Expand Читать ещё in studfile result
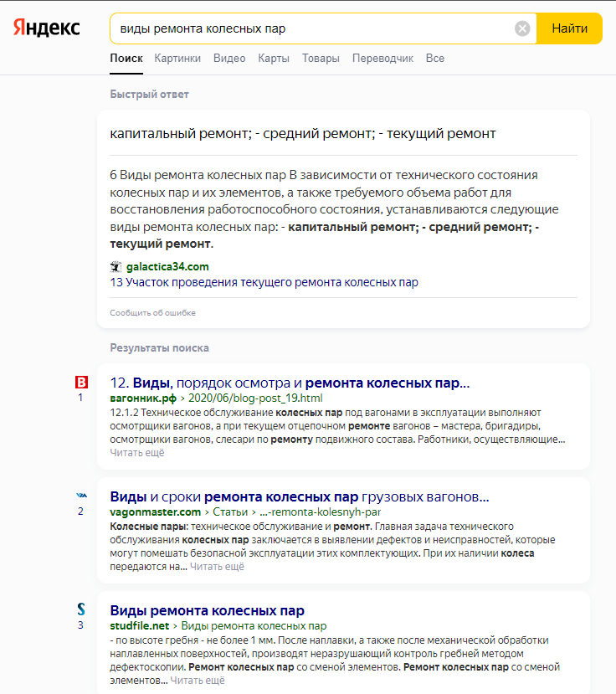This screenshot has height=694, width=616. (198, 681)
